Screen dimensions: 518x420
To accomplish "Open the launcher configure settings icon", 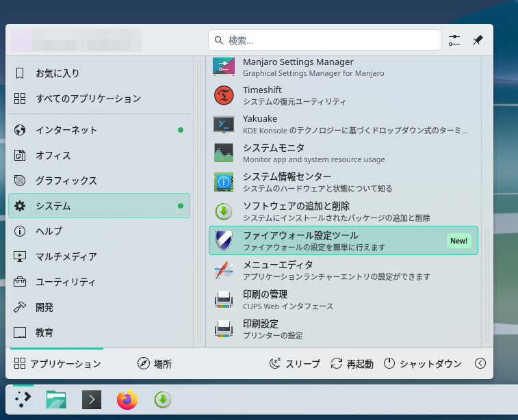I will click(454, 40).
